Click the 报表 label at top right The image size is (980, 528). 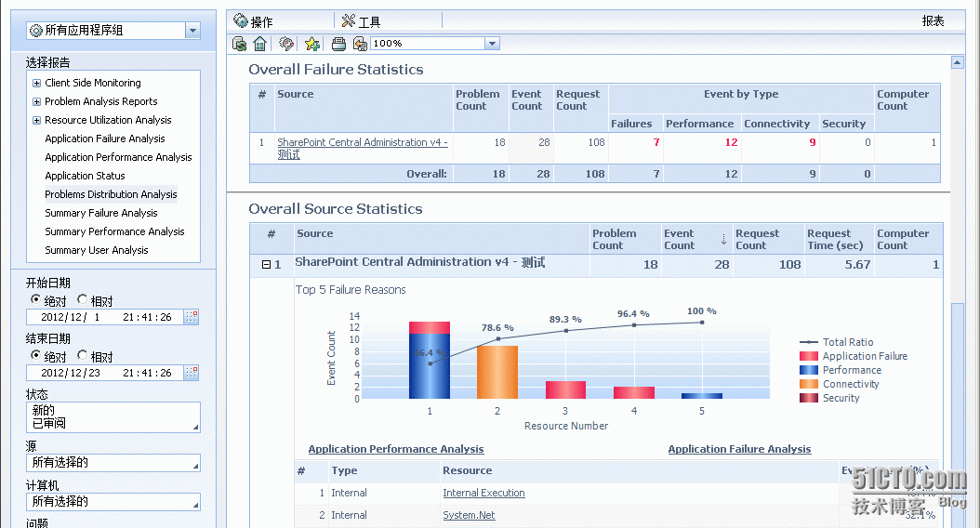click(x=933, y=20)
